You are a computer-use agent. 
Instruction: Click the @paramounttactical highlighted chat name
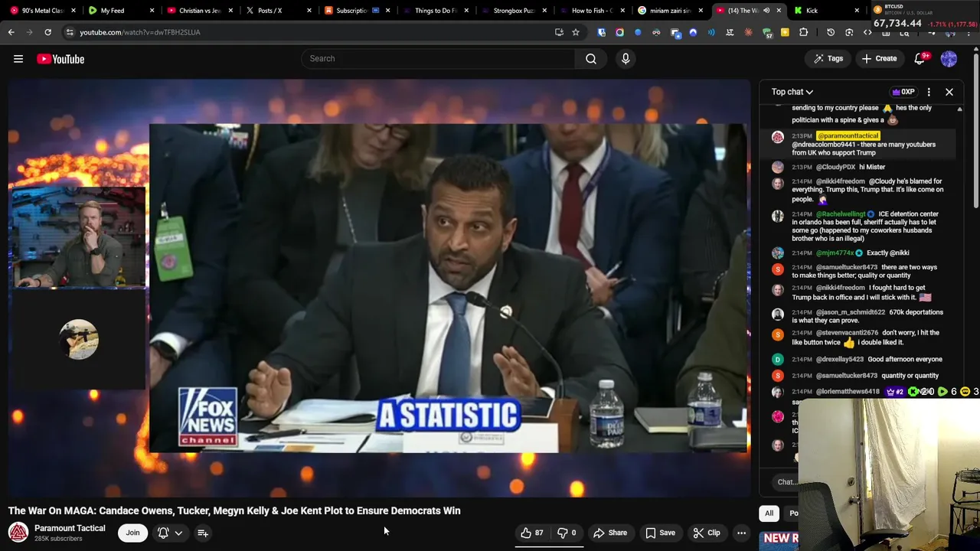(848, 136)
